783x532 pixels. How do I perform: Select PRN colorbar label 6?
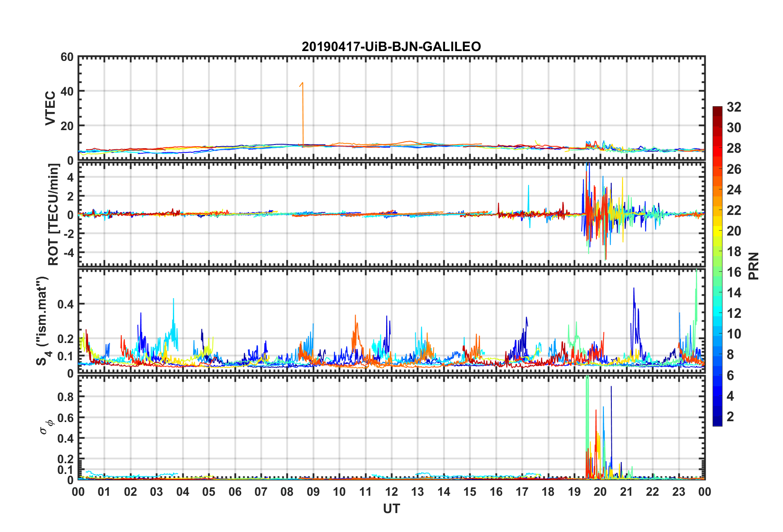tap(730, 375)
